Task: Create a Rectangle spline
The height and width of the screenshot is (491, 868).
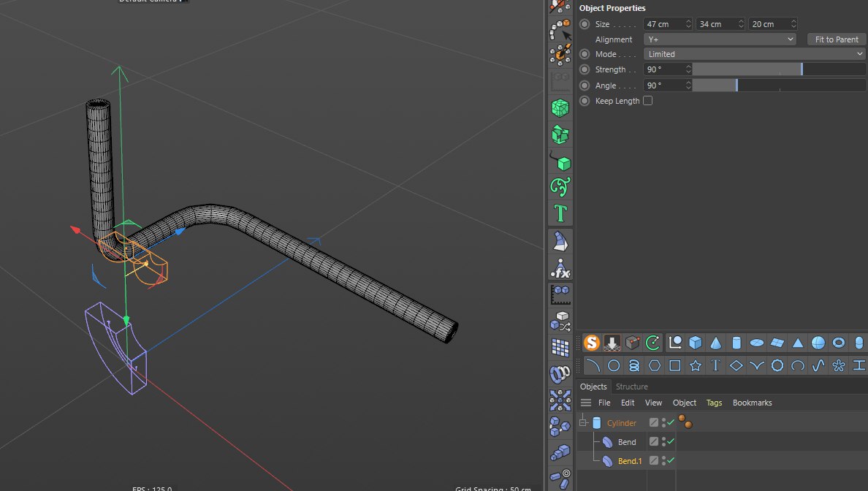Action: pyautogui.click(x=675, y=365)
